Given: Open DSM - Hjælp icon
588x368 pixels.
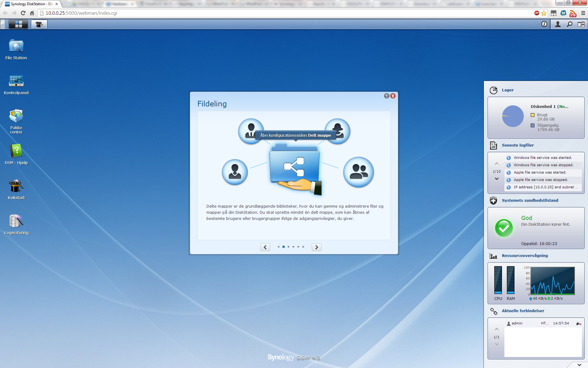Looking at the screenshot, I should (16, 154).
